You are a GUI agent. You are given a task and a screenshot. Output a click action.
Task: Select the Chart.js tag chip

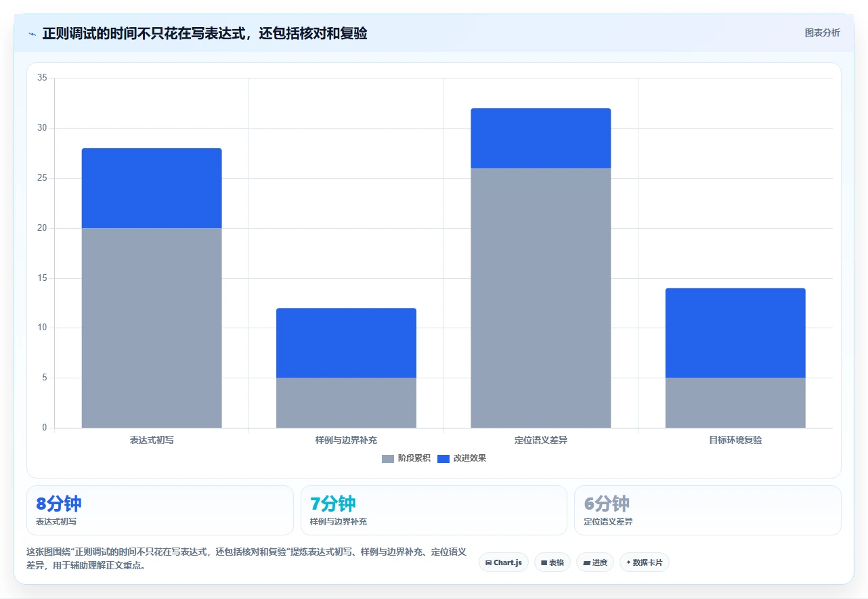[504, 562]
